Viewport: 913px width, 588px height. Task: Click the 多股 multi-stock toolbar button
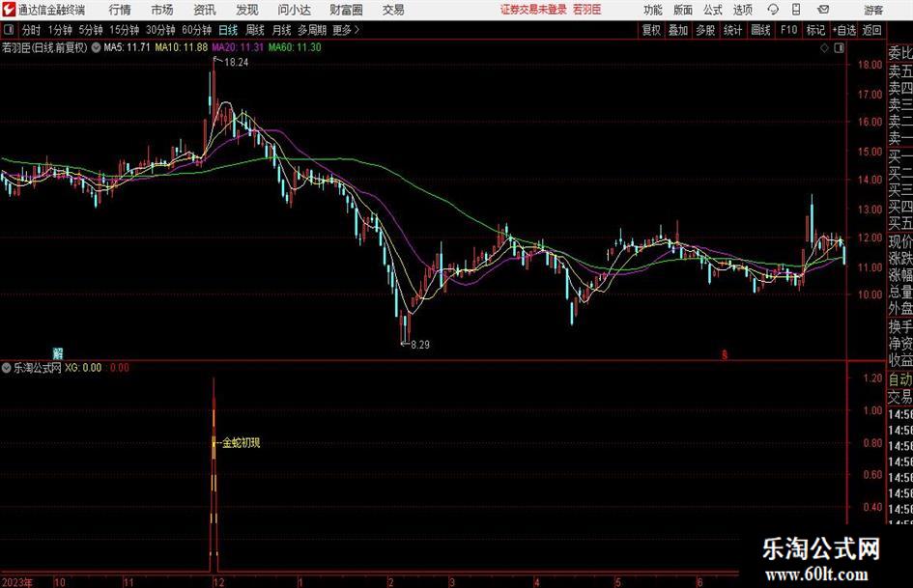pos(705,30)
